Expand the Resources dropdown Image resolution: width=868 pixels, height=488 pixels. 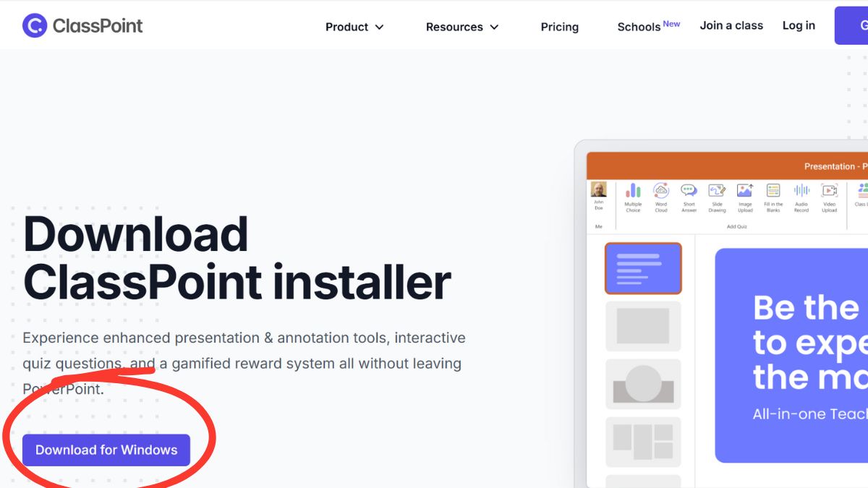(462, 27)
